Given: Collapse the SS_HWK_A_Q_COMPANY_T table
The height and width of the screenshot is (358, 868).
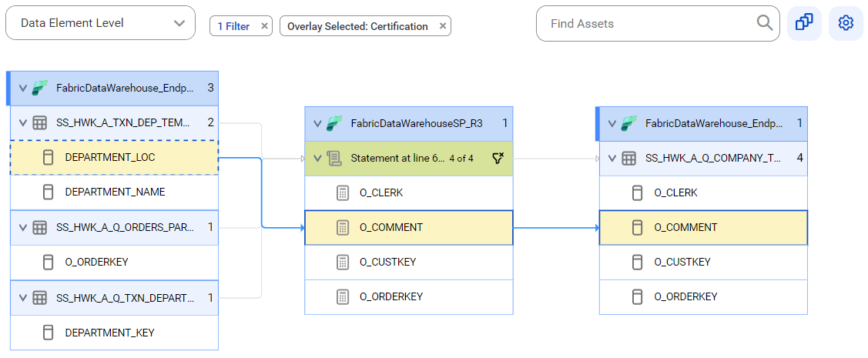Looking at the screenshot, I should (x=612, y=159).
